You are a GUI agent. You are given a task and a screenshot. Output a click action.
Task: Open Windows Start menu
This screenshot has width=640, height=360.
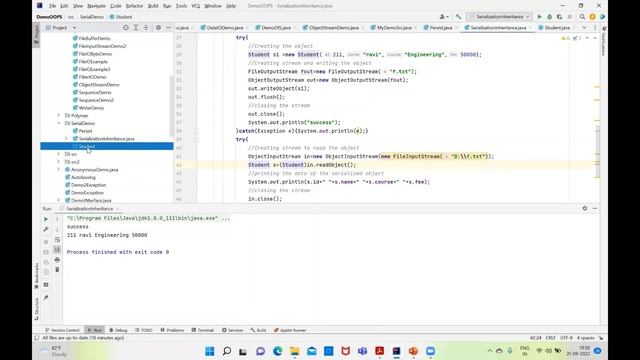coord(210,351)
